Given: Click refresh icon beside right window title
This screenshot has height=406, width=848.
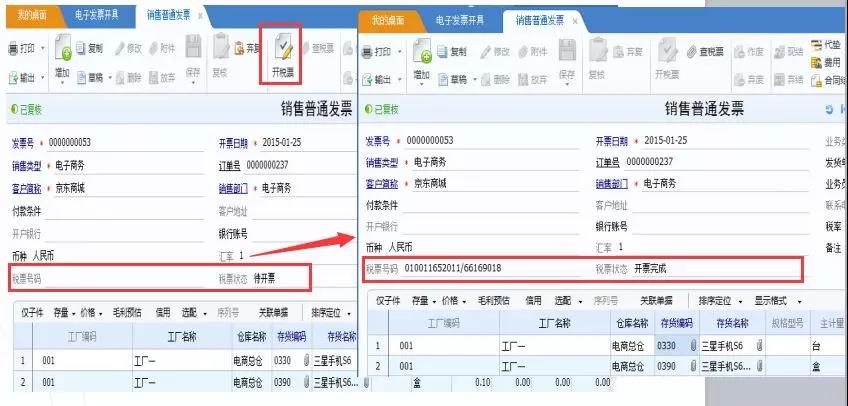Looking at the screenshot, I should coord(829,110).
